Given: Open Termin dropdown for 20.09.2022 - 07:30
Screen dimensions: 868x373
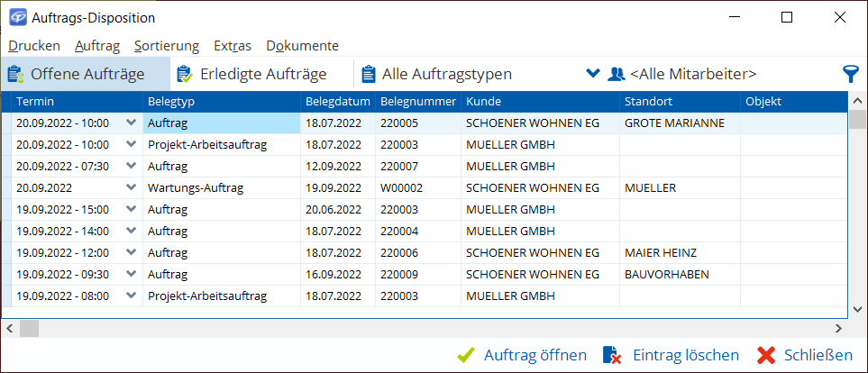Looking at the screenshot, I should tap(132, 166).
